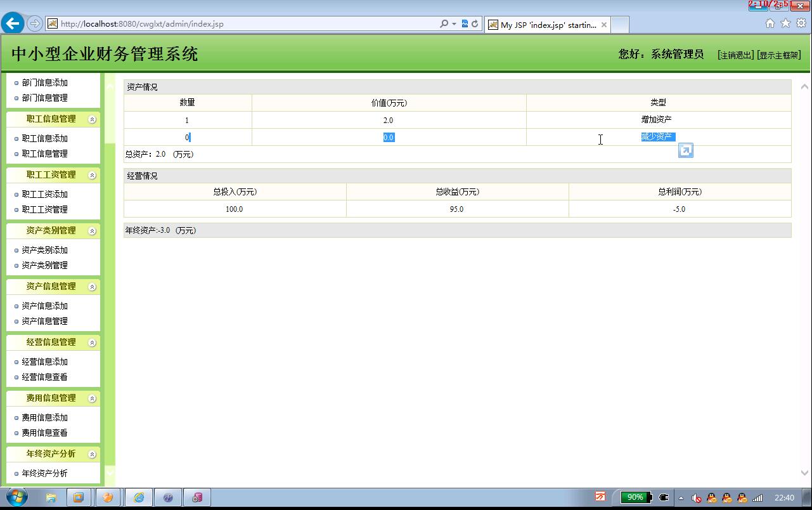Click the orange bird application taskbar icon
This screenshot has width=812, height=510.
click(108, 497)
